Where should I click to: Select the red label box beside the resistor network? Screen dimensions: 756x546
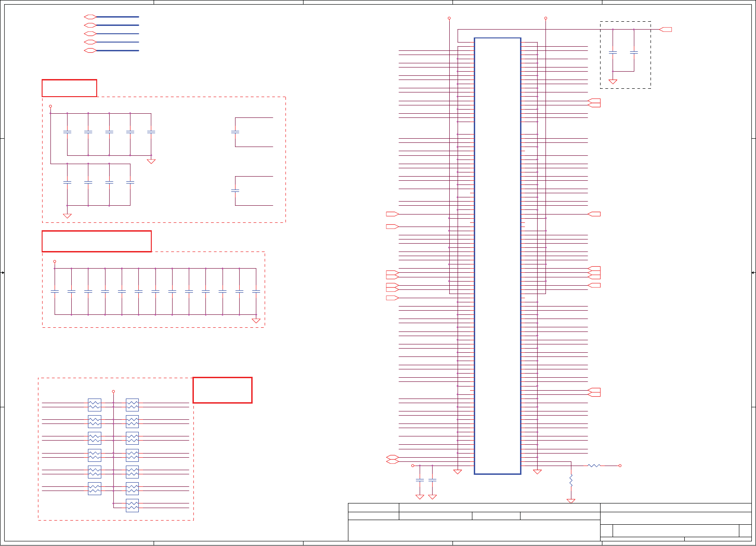point(223,390)
